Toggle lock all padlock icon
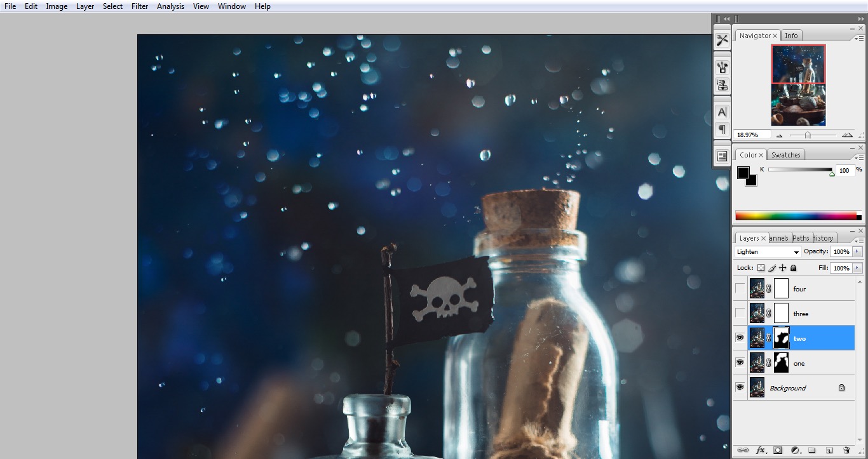868x459 pixels. pyautogui.click(x=794, y=268)
